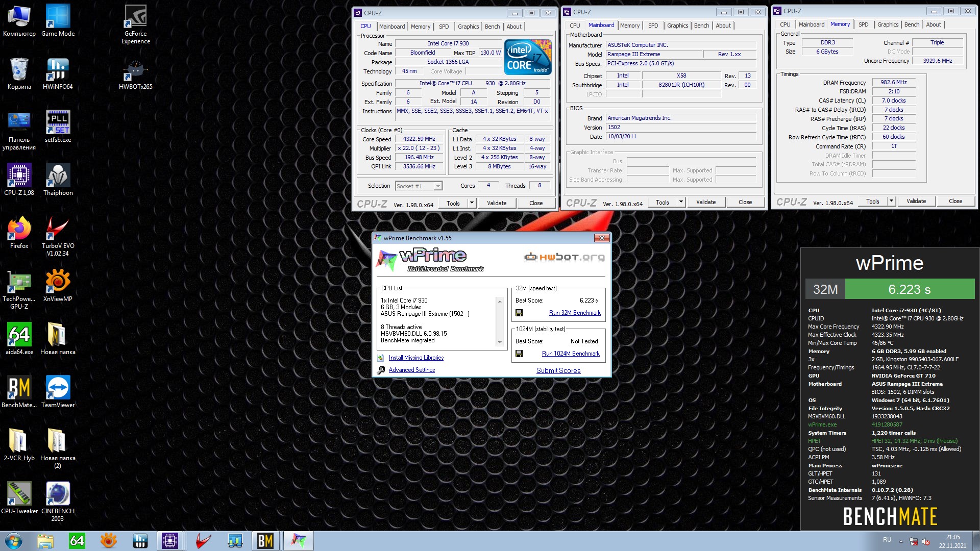The height and width of the screenshot is (551, 980).
Task: Open Tools dropdown arrow in middle CPU-Z window
Action: click(681, 202)
